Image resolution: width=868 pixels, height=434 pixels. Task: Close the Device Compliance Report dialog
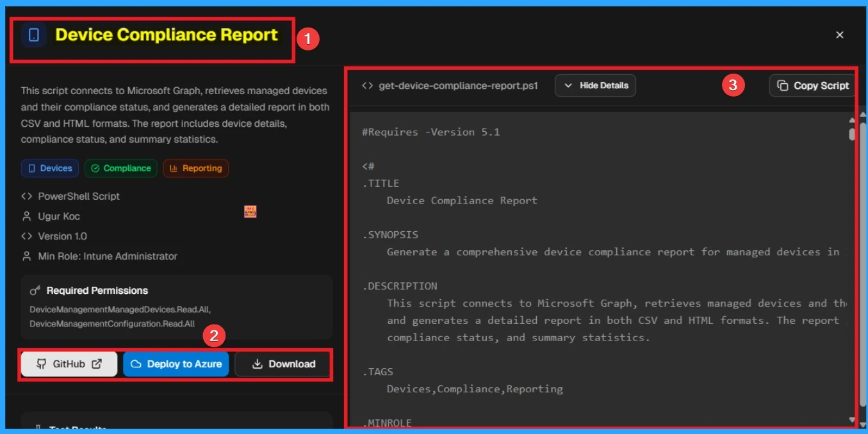[840, 35]
